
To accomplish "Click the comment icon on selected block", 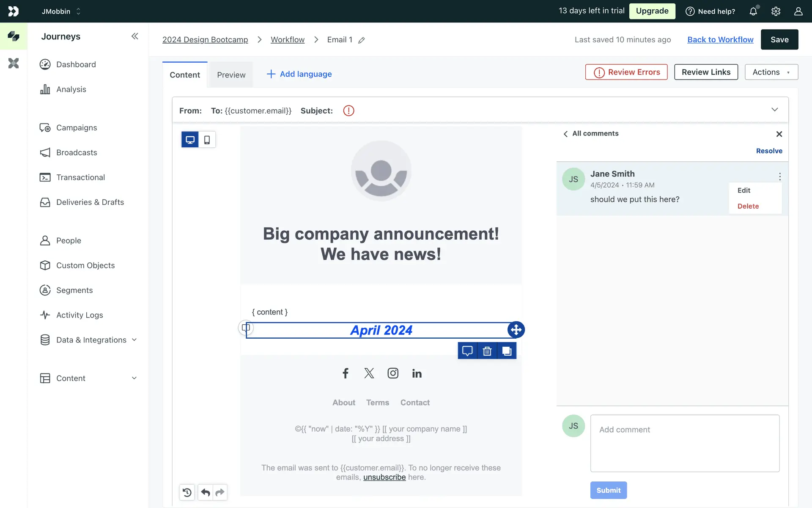I will pyautogui.click(x=467, y=351).
